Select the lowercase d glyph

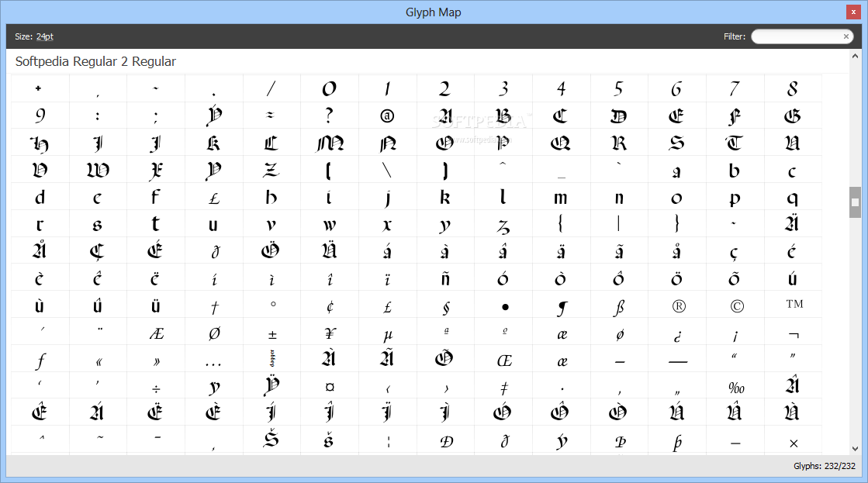[x=40, y=197]
